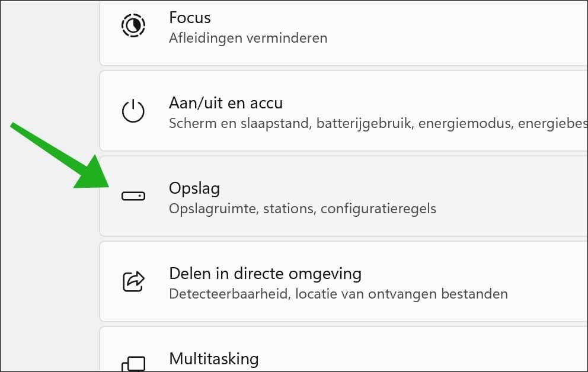The image size is (588, 372).
Task: Click the 'Afleidingen verminderen' description
Action: 248,39
